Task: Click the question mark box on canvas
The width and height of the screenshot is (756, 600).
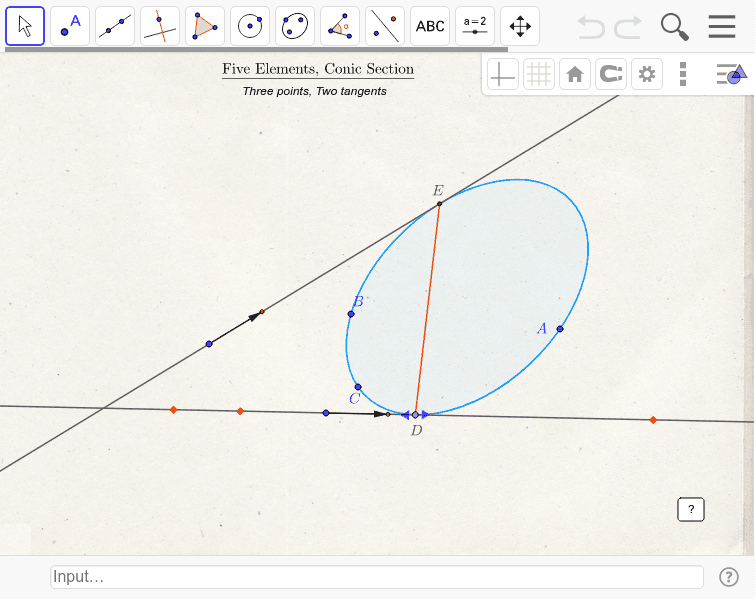Action: tap(691, 509)
